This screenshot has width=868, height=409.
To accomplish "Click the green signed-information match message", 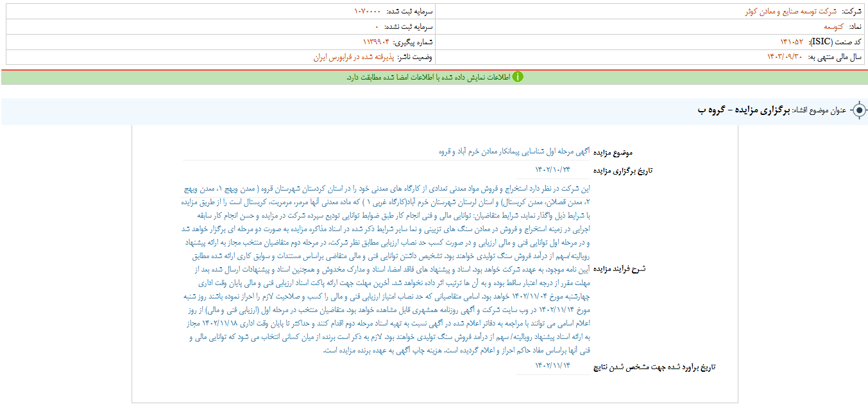I will [427, 77].
